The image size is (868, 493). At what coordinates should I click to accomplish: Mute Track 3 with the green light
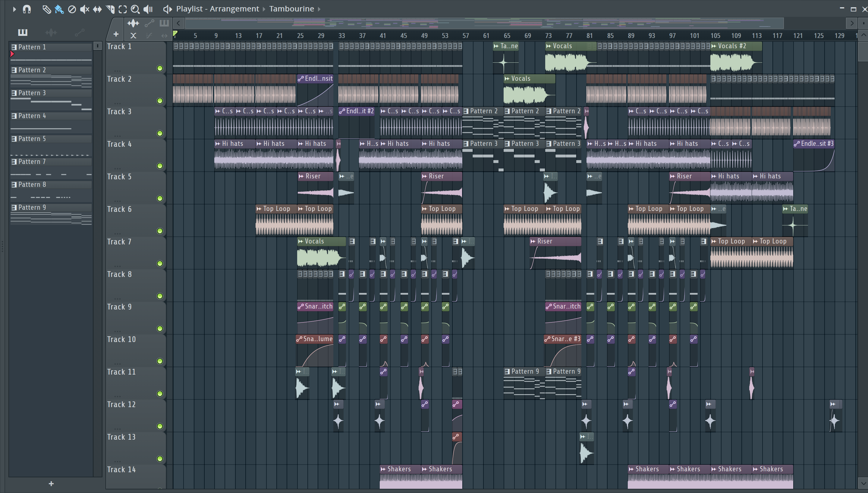[x=160, y=133]
